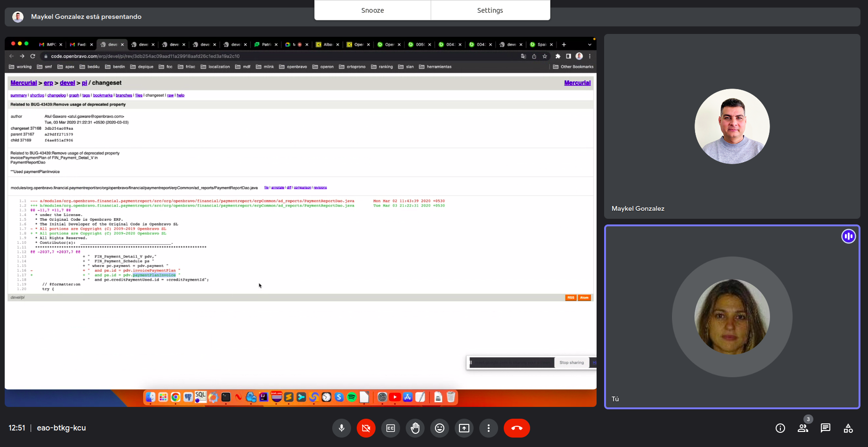Screen dimensions: 868x447
Task: Expand the browser tab search chevron
Action: point(590,45)
